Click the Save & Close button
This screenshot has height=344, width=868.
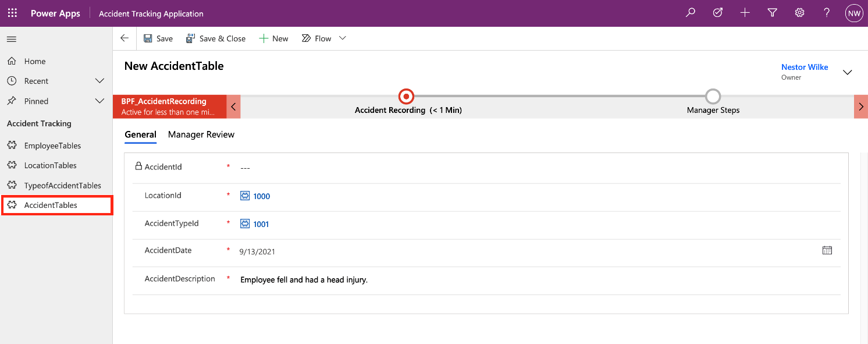[216, 38]
